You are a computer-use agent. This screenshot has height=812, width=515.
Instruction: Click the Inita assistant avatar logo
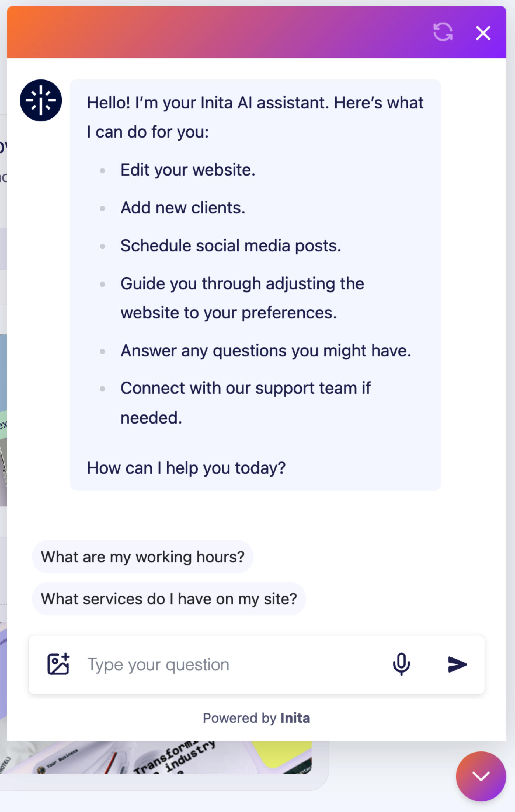coord(41,100)
